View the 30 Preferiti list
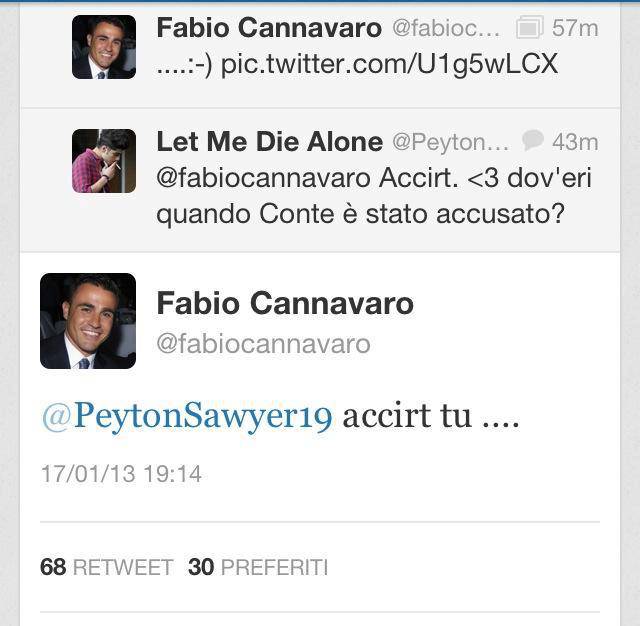 [x=258, y=567]
